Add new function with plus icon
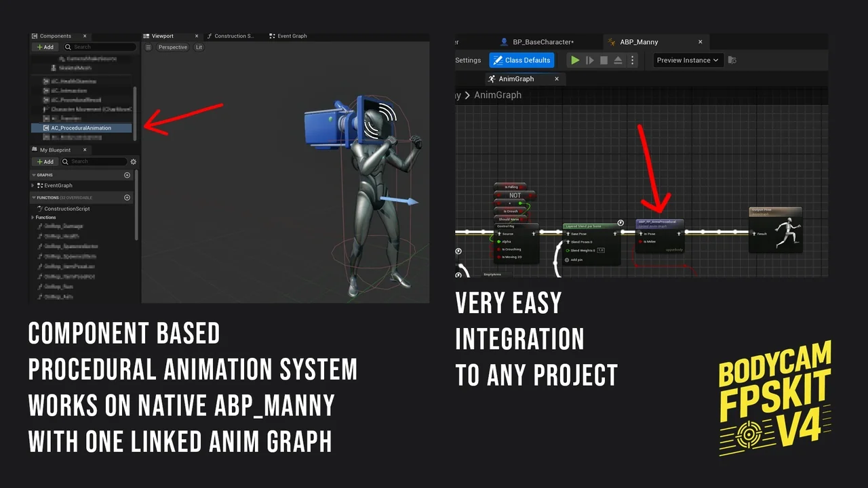The image size is (868, 488). pyautogui.click(x=127, y=198)
